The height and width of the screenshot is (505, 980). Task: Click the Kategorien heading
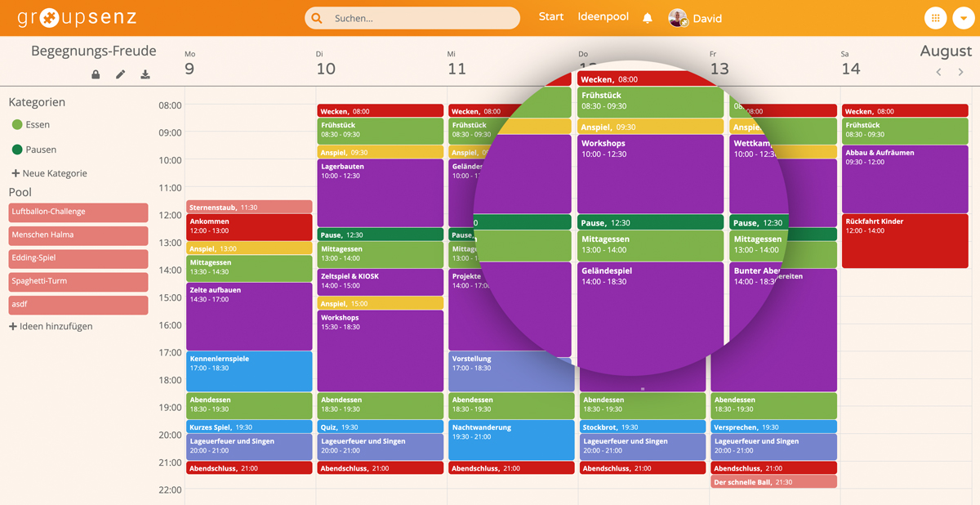(37, 102)
